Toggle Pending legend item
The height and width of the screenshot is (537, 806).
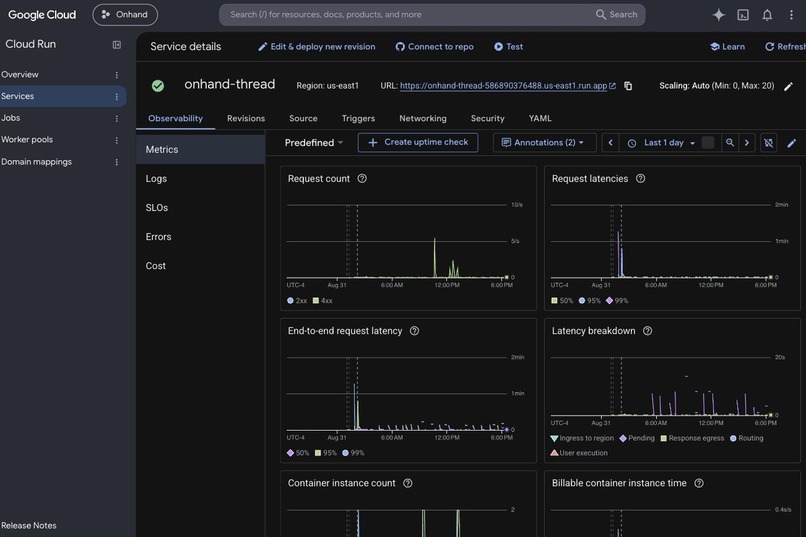pos(637,438)
